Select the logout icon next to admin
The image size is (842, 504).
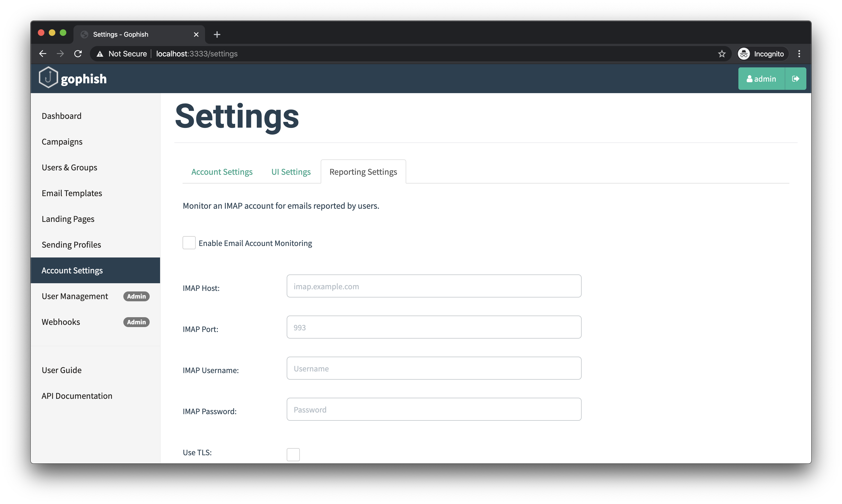(796, 78)
